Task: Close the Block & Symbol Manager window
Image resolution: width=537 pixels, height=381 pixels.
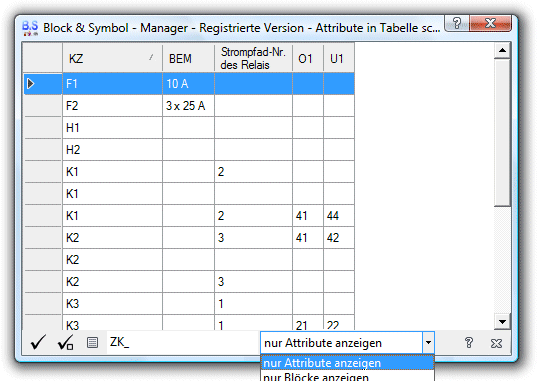Action: tap(490, 23)
